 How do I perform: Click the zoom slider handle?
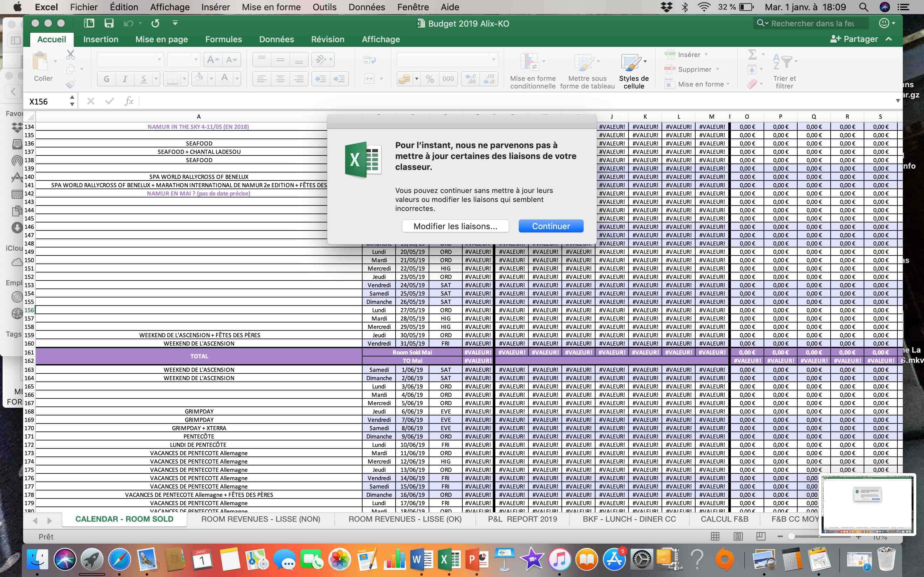791,537
